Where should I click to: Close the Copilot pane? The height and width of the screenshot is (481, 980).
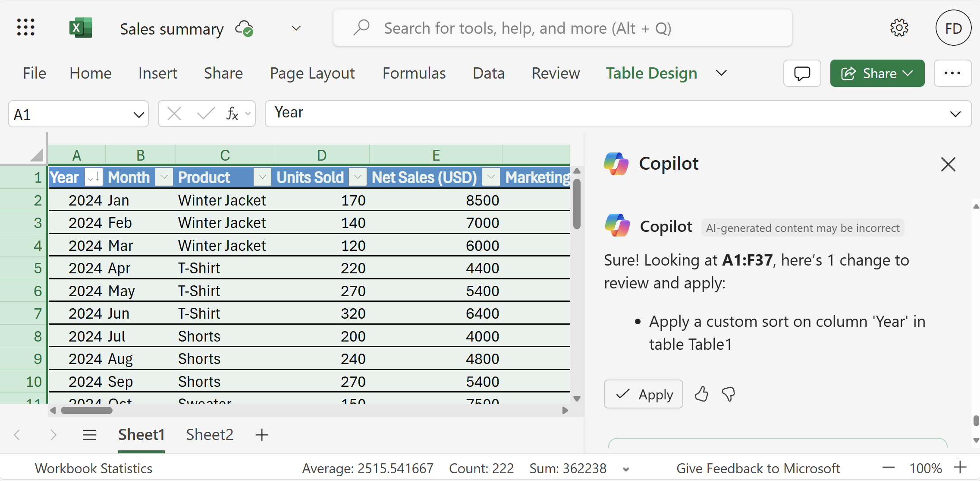click(x=948, y=164)
